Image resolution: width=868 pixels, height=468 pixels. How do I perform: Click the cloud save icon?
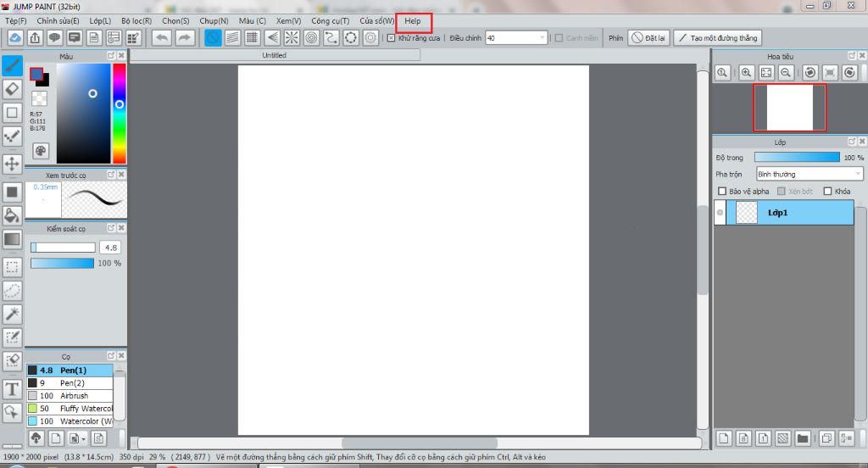(x=15, y=37)
